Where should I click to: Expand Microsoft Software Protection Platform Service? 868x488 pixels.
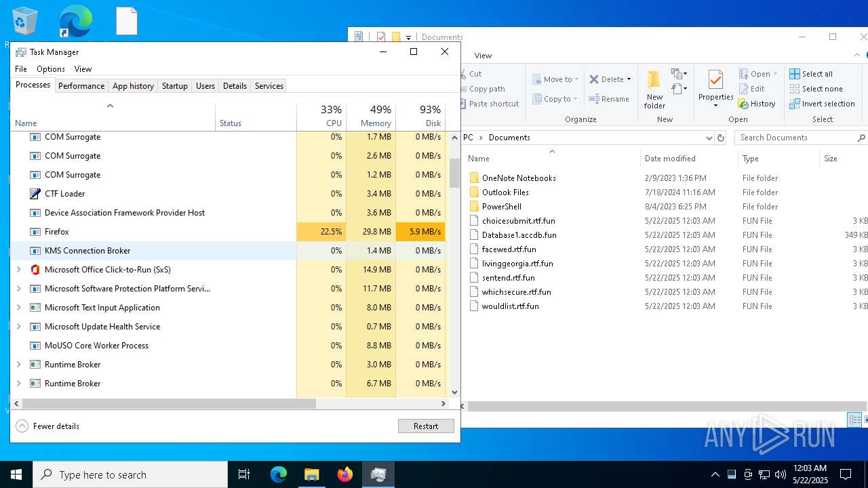click(x=18, y=289)
